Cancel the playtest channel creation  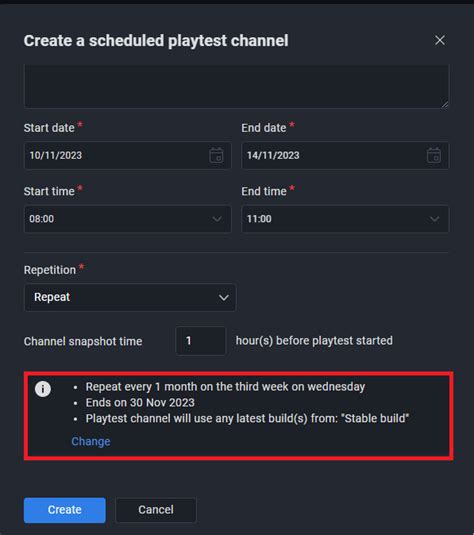(156, 510)
